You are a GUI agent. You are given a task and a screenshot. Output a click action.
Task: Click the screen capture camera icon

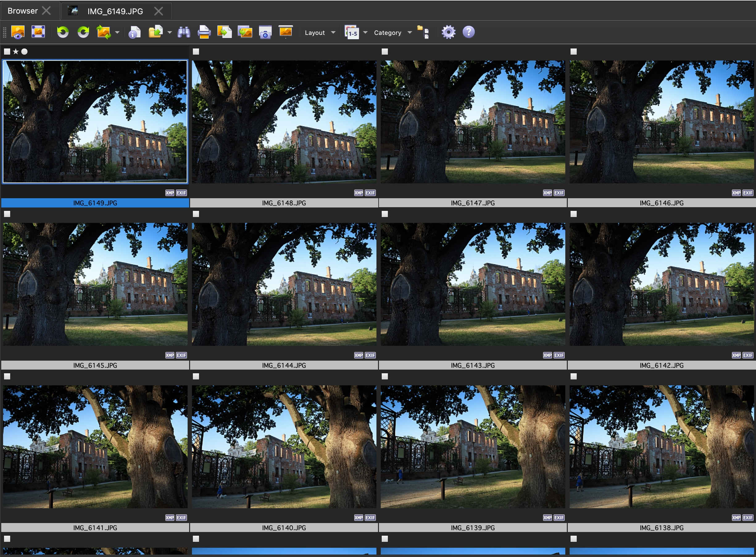pos(265,32)
